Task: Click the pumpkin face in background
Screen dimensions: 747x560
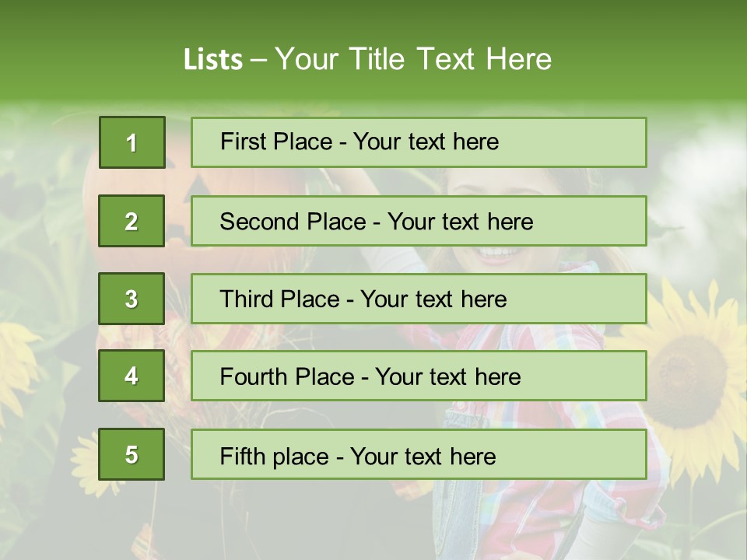Action: (191, 205)
